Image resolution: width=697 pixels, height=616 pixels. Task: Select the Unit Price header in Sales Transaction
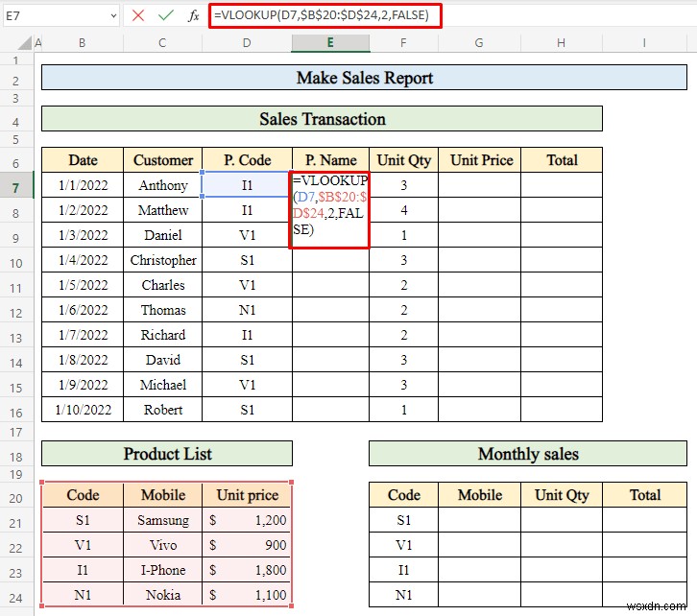(x=479, y=160)
